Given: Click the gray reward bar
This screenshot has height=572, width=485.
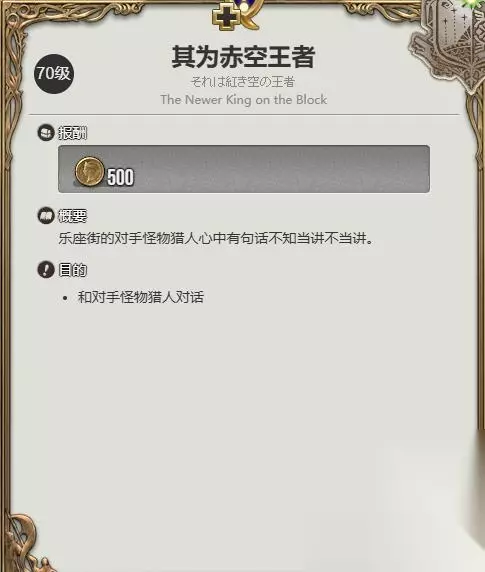Looking at the screenshot, I should (244, 169).
